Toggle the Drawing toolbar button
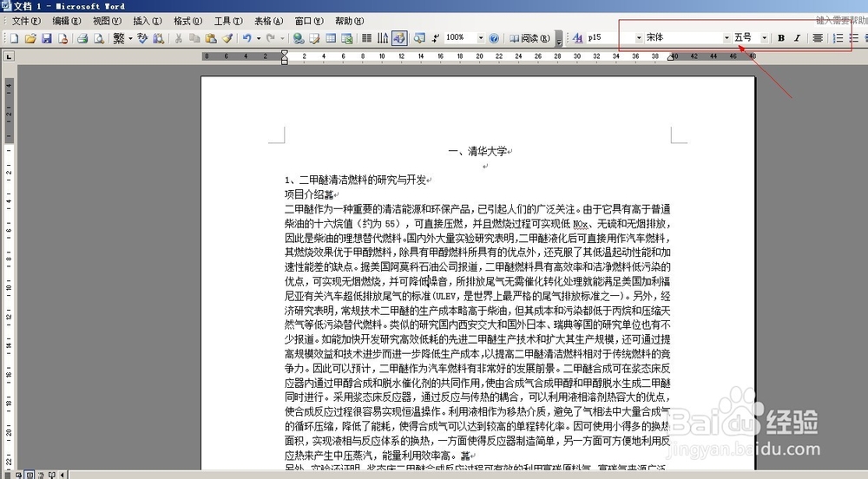 (398, 38)
